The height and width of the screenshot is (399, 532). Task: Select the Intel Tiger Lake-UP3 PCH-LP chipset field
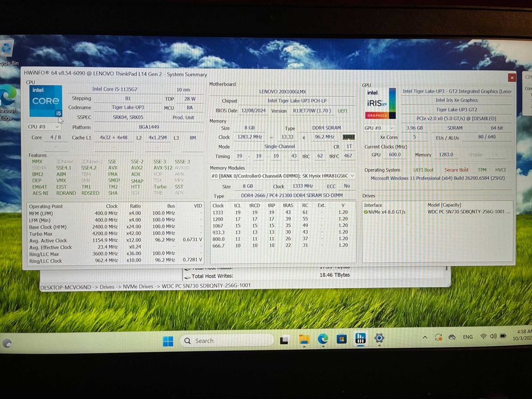coord(297,101)
